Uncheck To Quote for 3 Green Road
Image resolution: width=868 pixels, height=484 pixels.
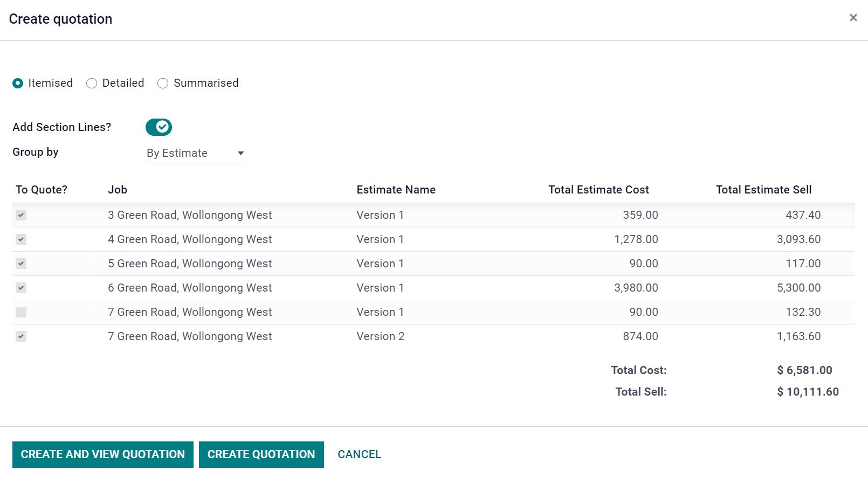[21, 215]
